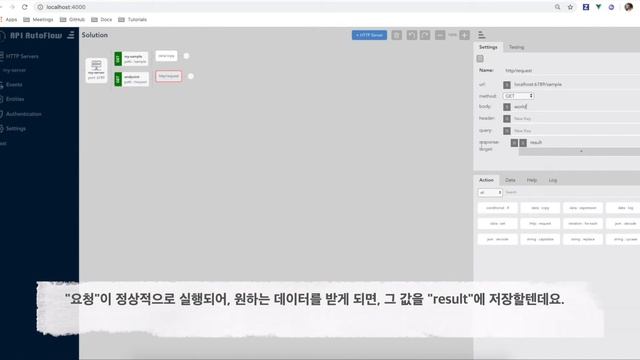Image resolution: width=640 pixels, height=360 pixels.
Task: Switch to the Testing tab
Action: [x=516, y=47]
